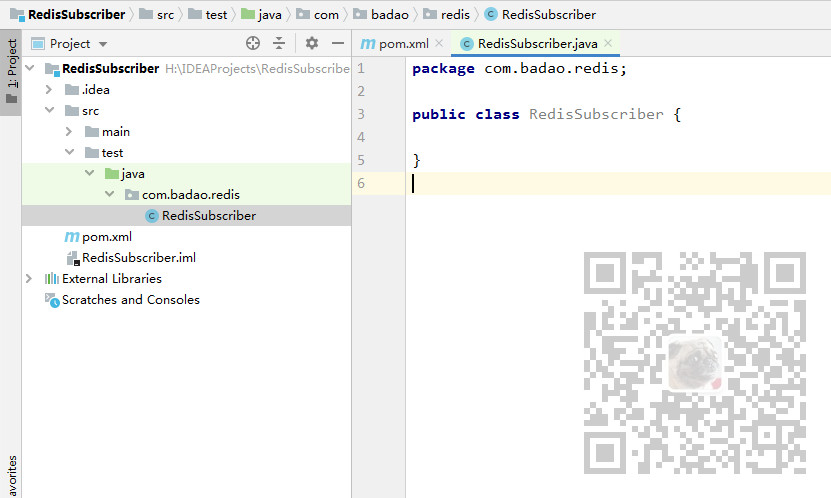Close the RedisSubscriber.java tab

608,43
